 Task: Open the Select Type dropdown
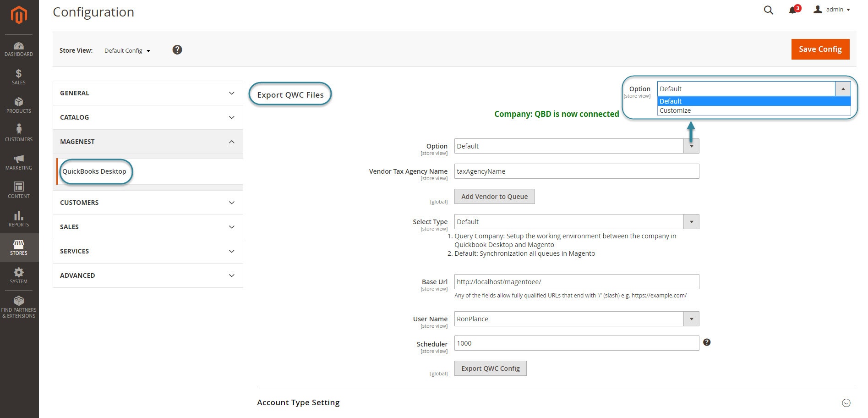(576, 222)
